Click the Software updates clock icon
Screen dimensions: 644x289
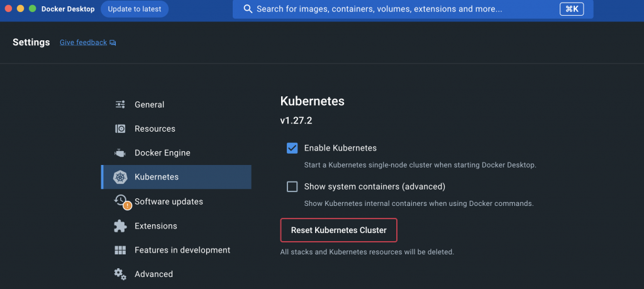120,201
